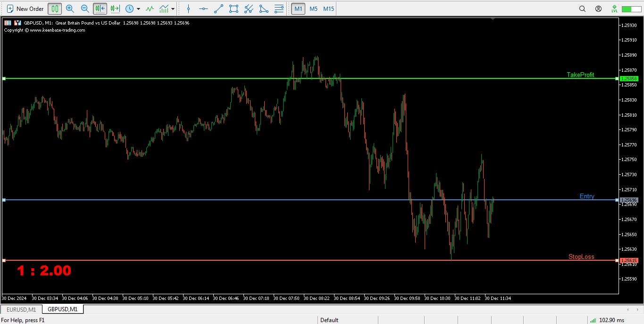Switch to the M5 timeframe
Screen dimensions: 644x324
tap(313, 9)
